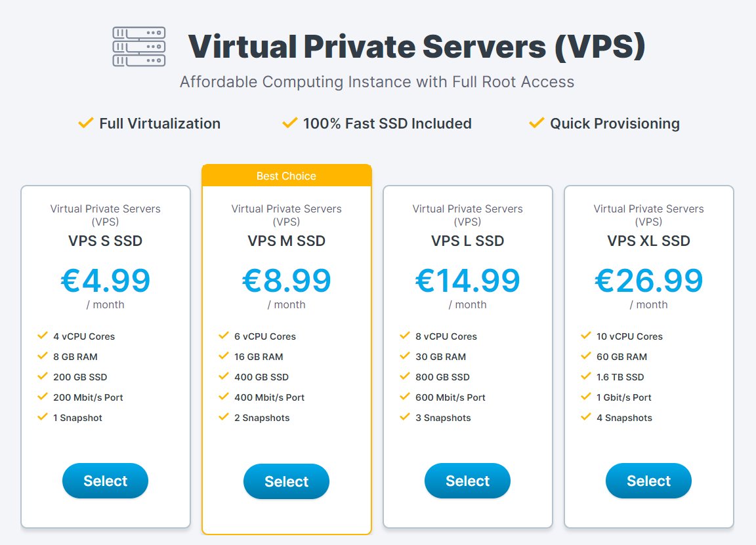
Task: Click the checkmark beside 100% Fast SSD Included
Action: [x=289, y=123]
